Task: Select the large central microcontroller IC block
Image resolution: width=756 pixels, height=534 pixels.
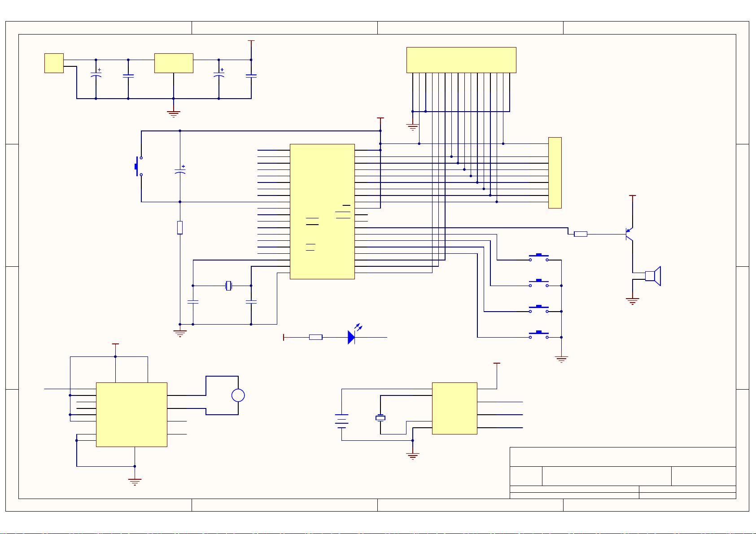Action: coord(322,212)
